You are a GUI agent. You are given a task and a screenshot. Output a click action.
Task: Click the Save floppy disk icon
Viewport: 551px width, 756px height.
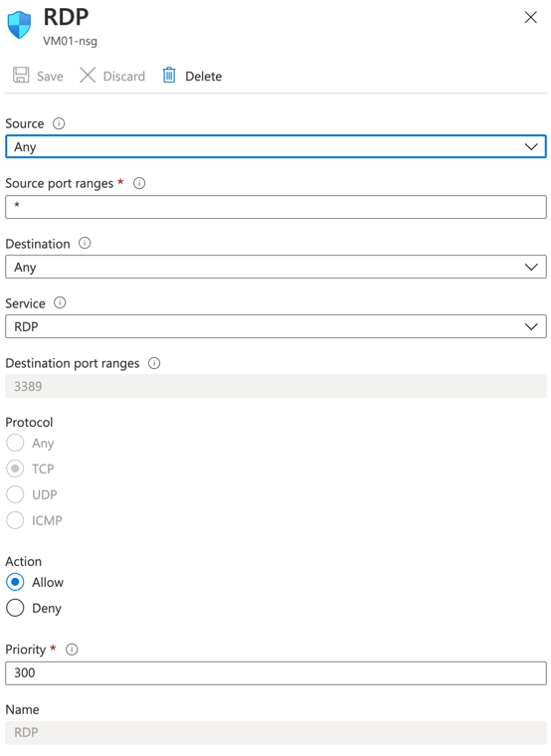point(21,76)
